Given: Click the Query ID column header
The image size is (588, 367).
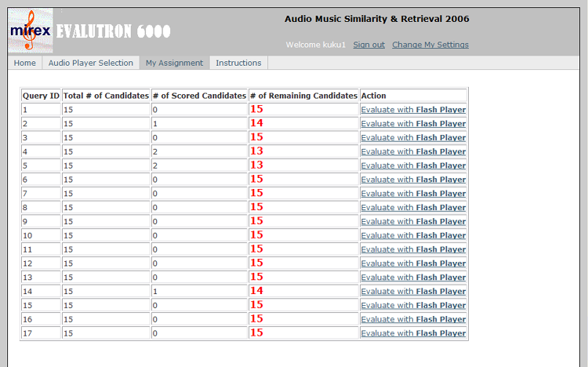Looking at the screenshot, I should (41, 96).
